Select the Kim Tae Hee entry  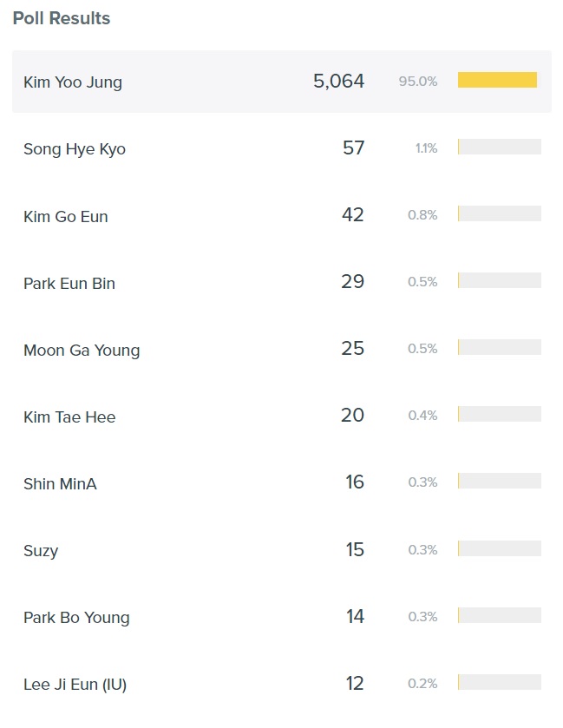tap(69, 417)
